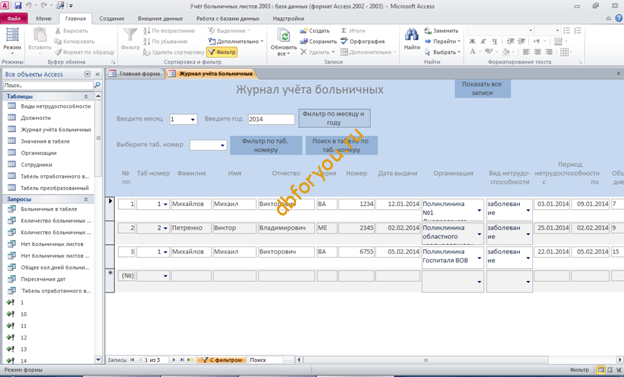Close the Журнал учёта больничных document
624x377 pixels.
point(618,73)
